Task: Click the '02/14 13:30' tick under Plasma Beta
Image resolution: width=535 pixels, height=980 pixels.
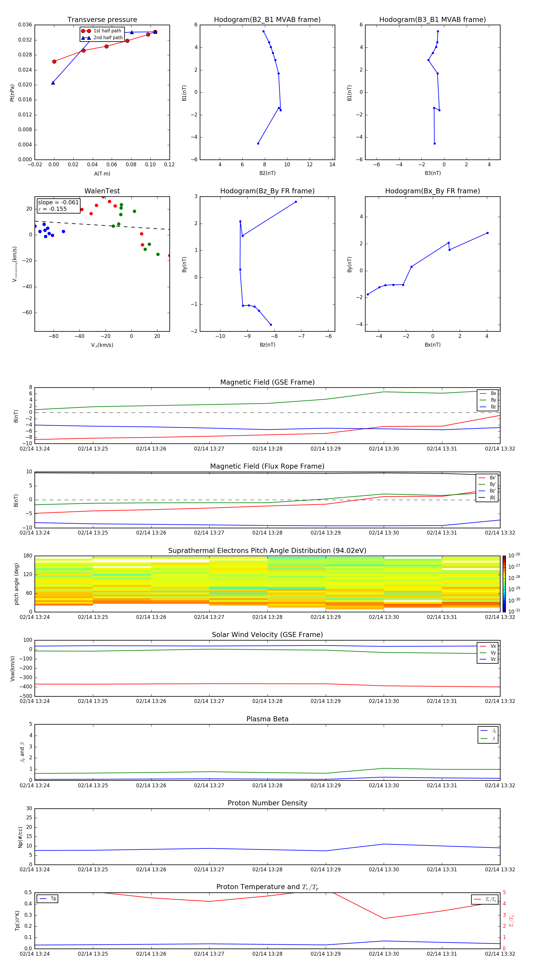Action: [384, 785]
